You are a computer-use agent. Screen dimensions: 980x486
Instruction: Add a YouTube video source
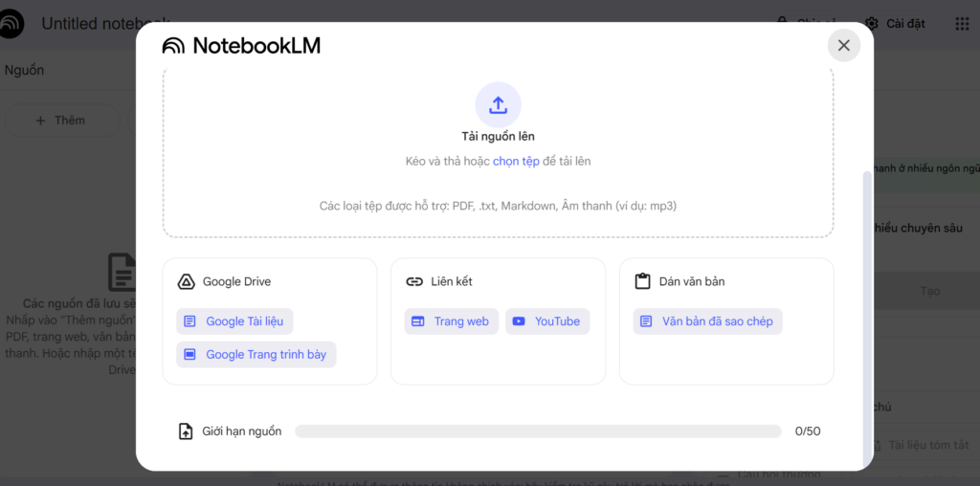[x=547, y=321]
